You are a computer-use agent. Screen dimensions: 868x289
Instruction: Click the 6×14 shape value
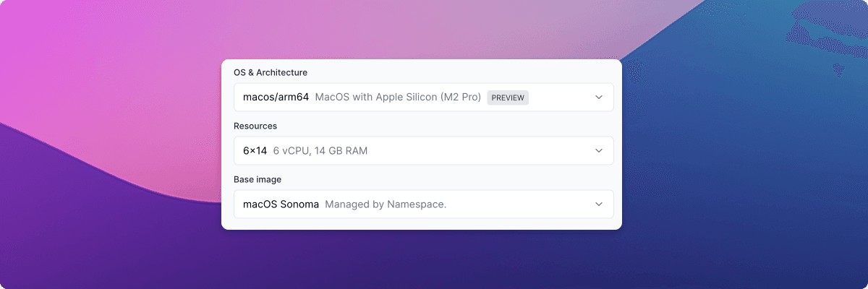[x=255, y=151]
